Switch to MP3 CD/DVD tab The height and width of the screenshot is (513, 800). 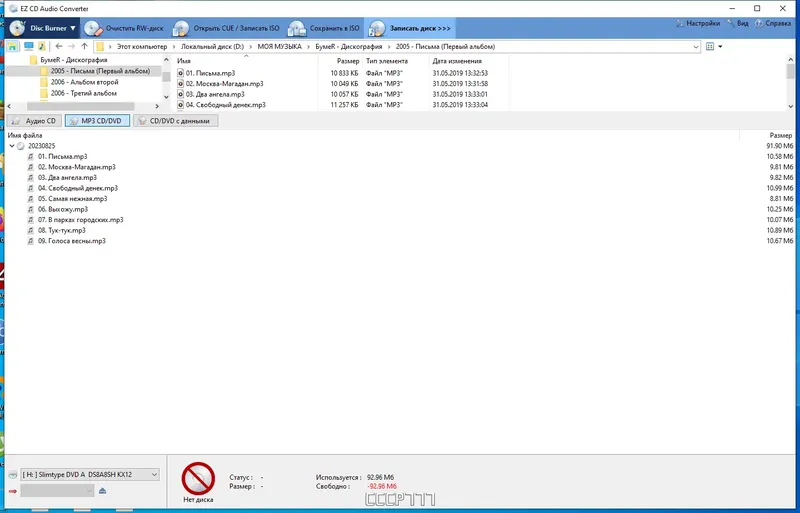coord(97,121)
